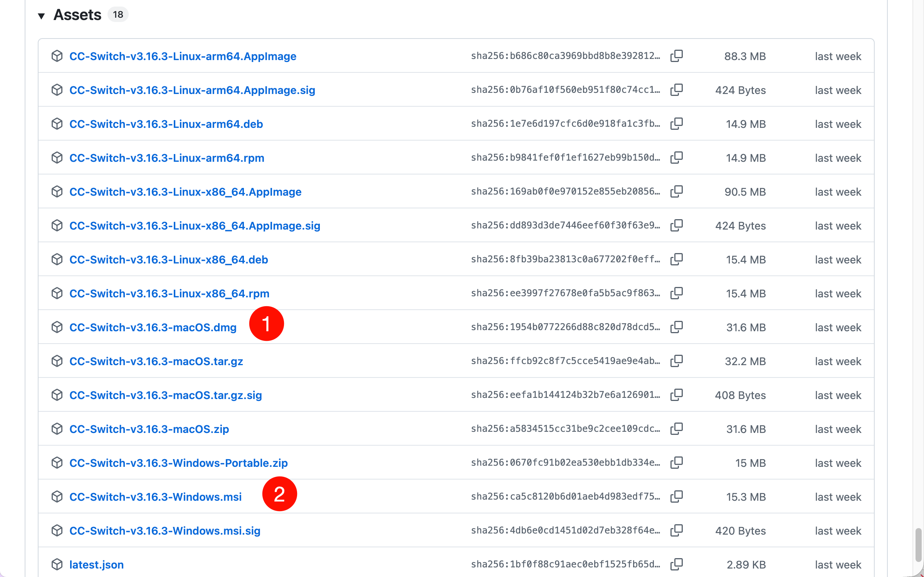Download CC-Switch-v3.16.3-Linux-arm64.AppImage

(183, 56)
